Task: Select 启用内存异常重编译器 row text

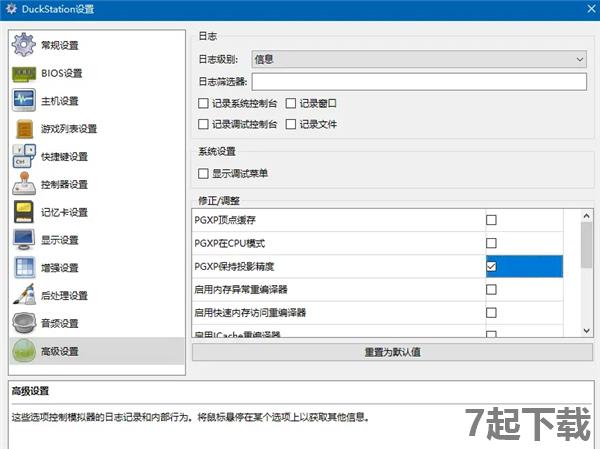Action: pos(241,289)
